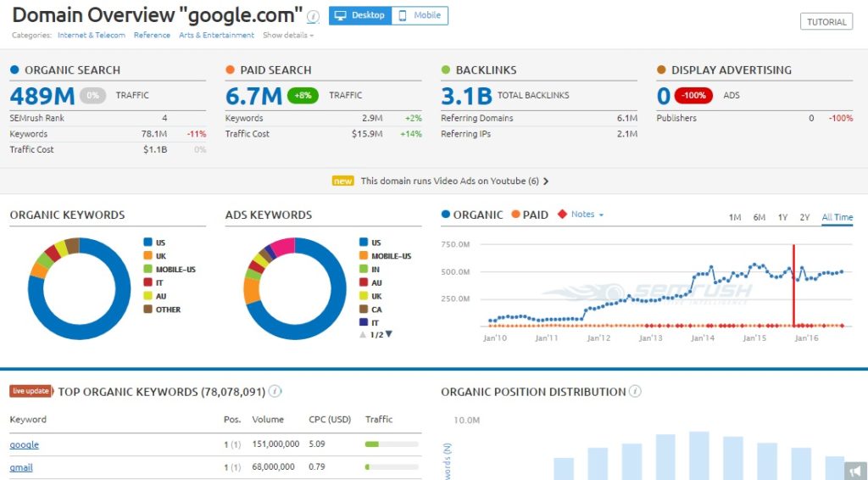
Task: Click the live update badge
Action: (31, 391)
